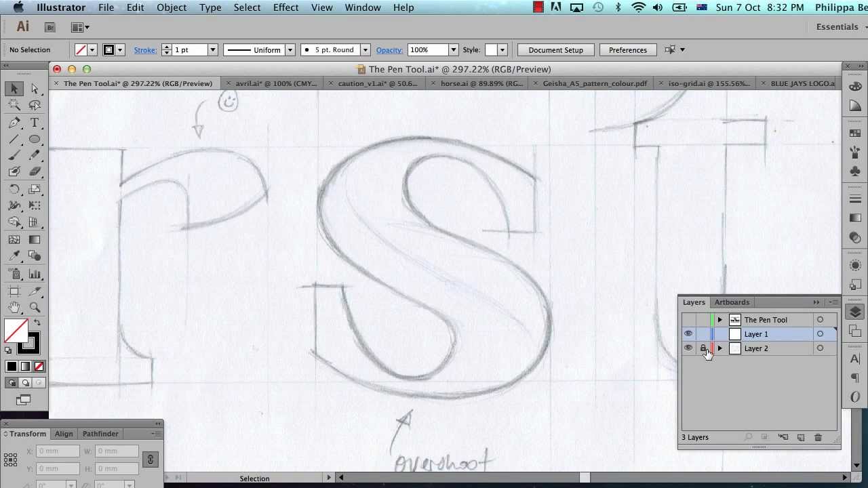Open Layers panel flyout menu
Viewport: 868px width, 488px height.
(835, 302)
